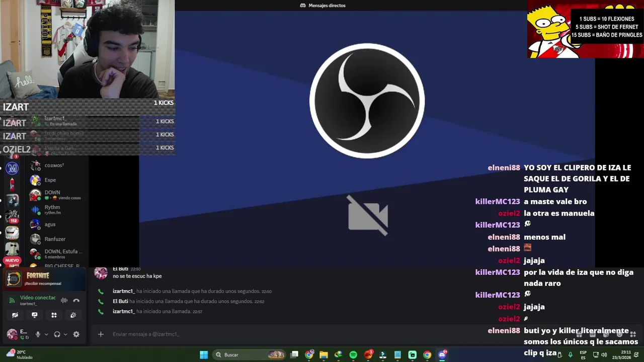The image size is (644, 362).
Task: Open the Windows Start menu
Action: 204,355
